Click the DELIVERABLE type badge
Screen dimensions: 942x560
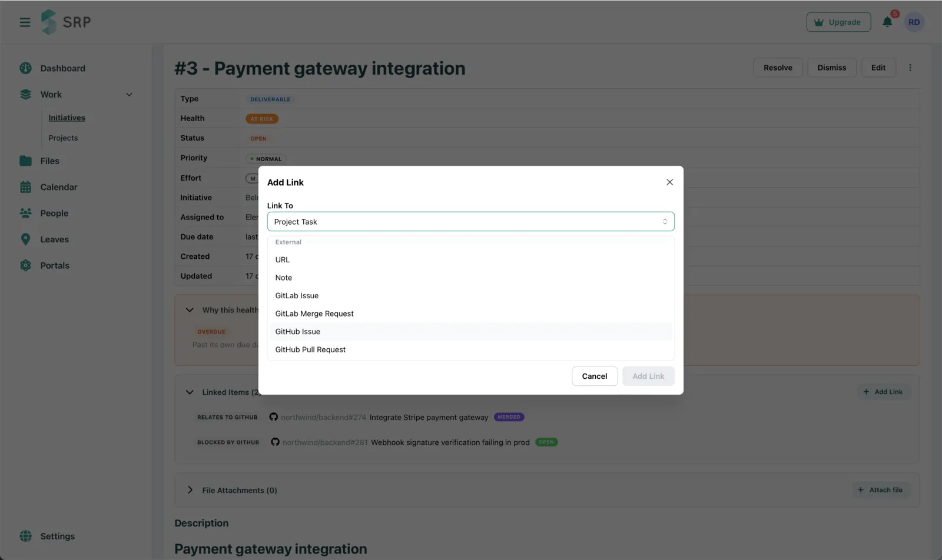[270, 99]
